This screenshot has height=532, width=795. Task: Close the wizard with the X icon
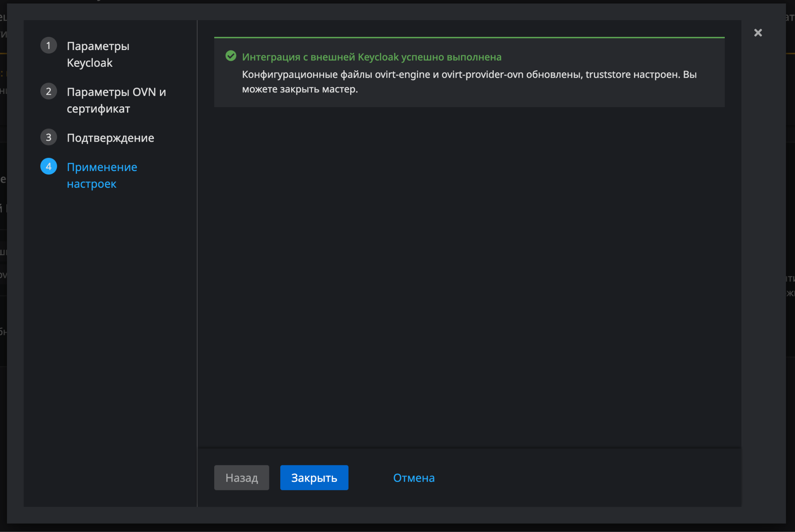[758, 33]
